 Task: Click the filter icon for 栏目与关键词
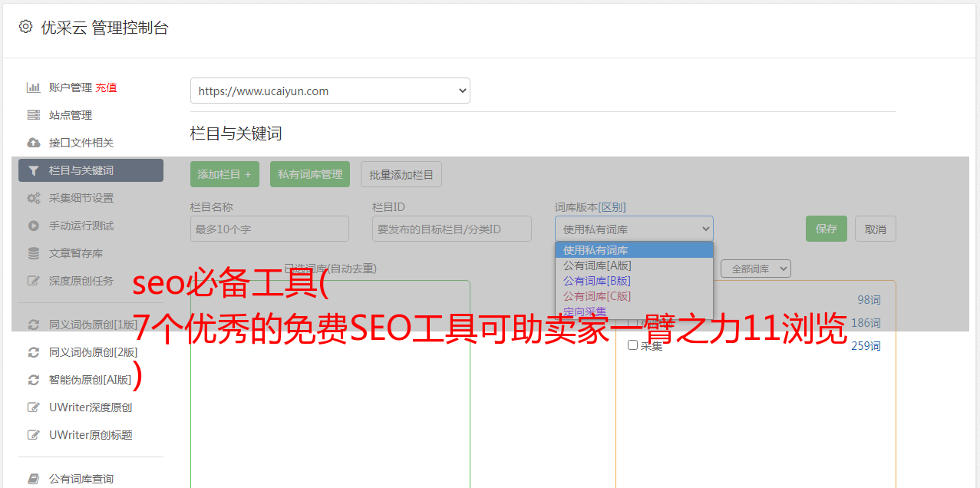[x=34, y=170]
